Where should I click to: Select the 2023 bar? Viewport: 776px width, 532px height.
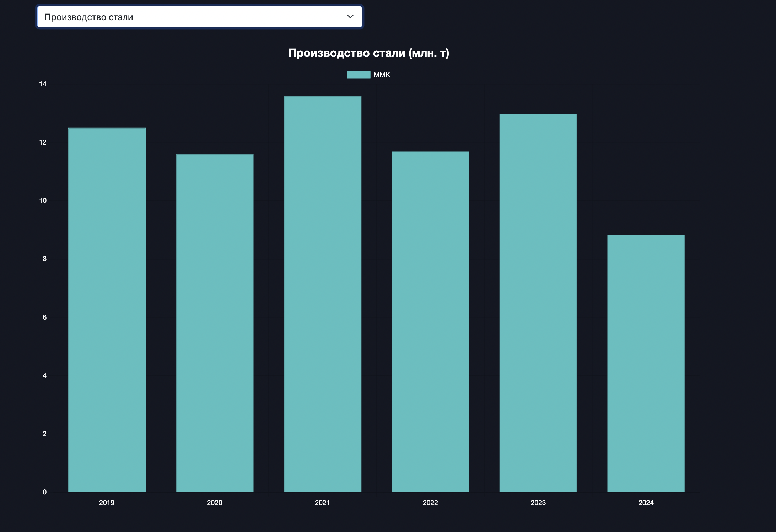click(538, 303)
